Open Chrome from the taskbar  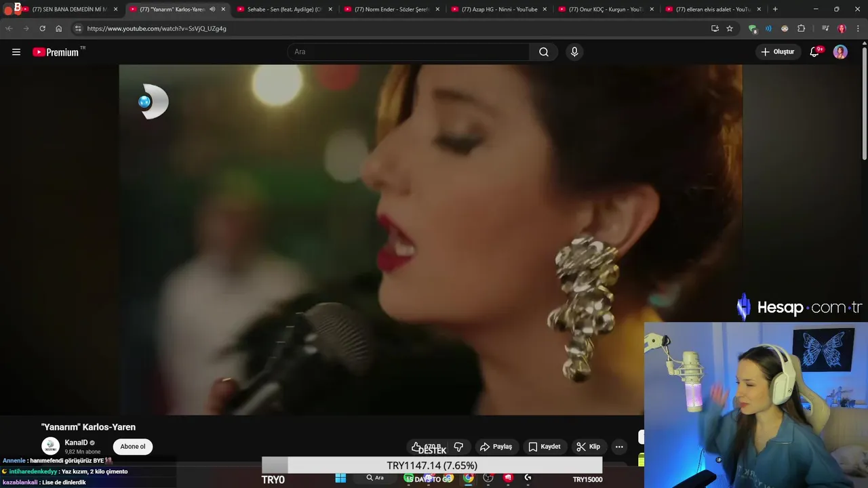(x=468, y=478)
